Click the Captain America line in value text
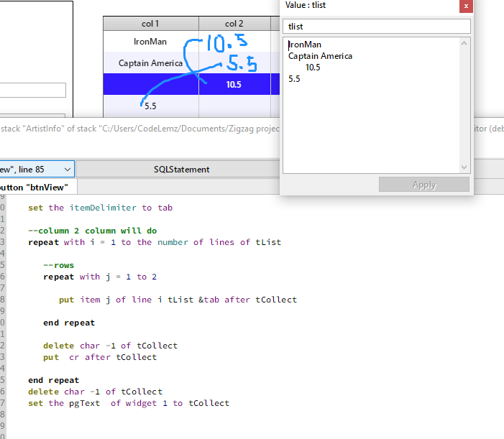The width and height of the screenshot is (504, 439). click(x=320, y=56)
